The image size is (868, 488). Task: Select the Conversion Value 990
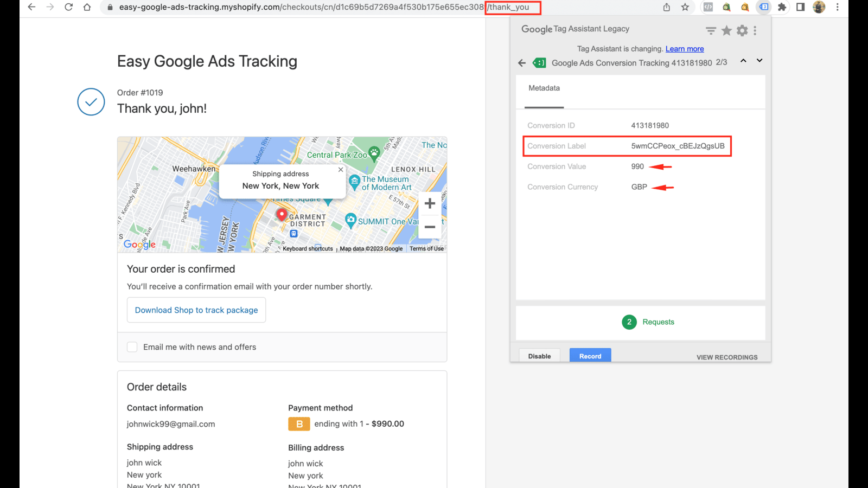(x=637, y=166)
